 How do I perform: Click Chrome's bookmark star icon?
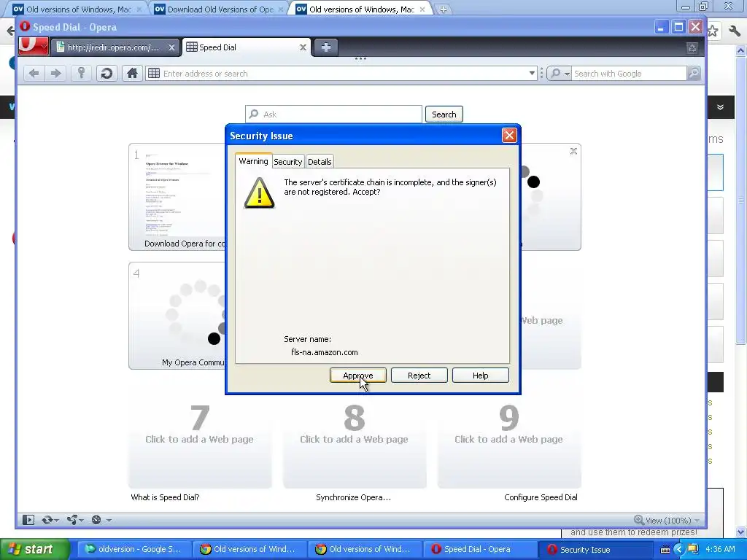tap(712, 31)
